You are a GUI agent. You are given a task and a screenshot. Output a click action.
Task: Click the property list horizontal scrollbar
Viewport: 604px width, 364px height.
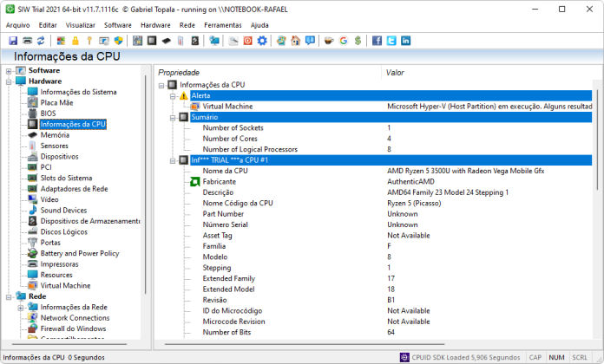point(305,344)
